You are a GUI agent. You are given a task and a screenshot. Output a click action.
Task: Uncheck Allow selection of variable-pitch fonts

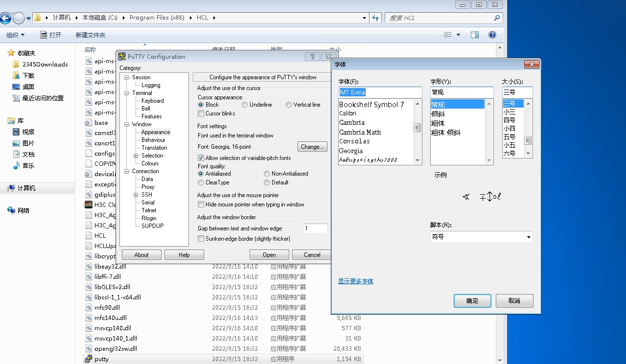[201, 158]
